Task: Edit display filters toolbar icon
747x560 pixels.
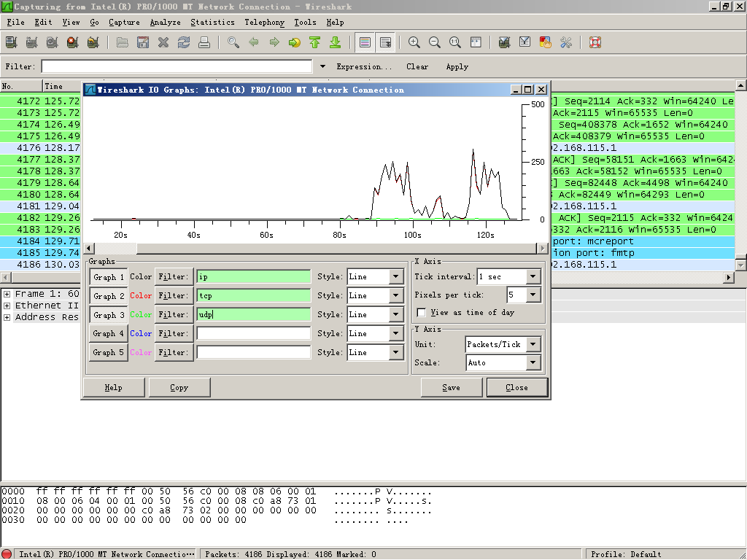Action: coord(525,42)
